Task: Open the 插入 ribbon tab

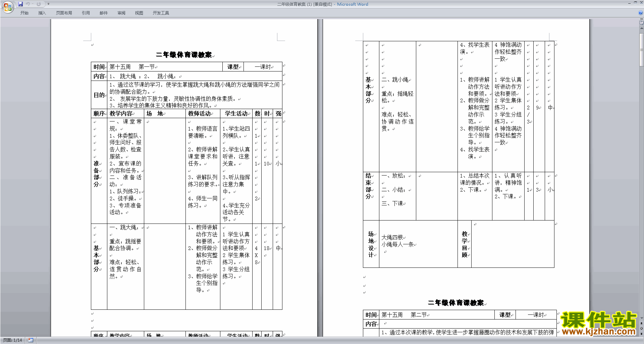Action: (42, 13)
